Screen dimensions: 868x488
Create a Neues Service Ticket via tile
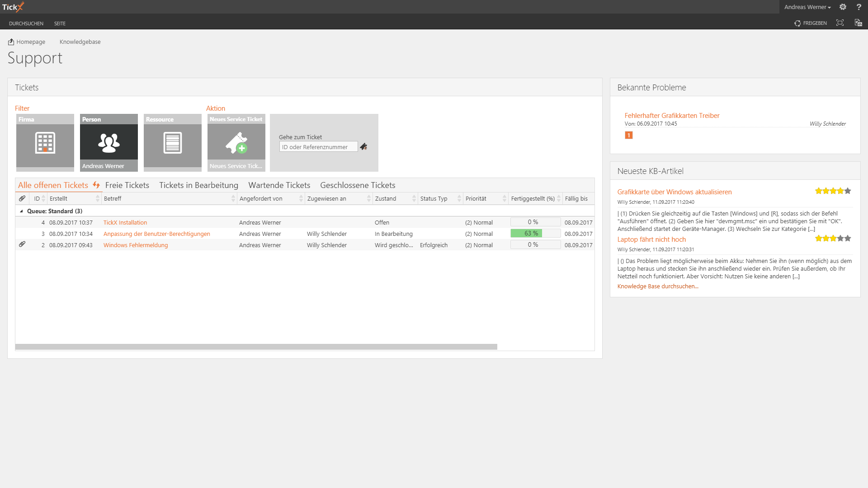pyautogui.click(x=236, y=143)
